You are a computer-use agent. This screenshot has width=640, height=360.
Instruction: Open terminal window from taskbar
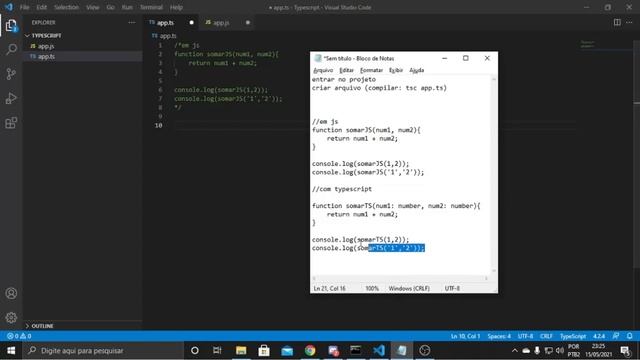pos(356,351)
